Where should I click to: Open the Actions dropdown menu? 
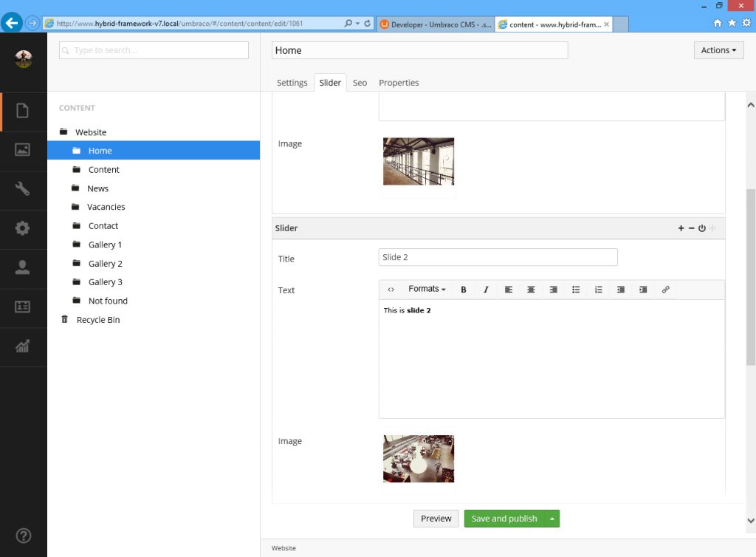[x=718, y=50]
